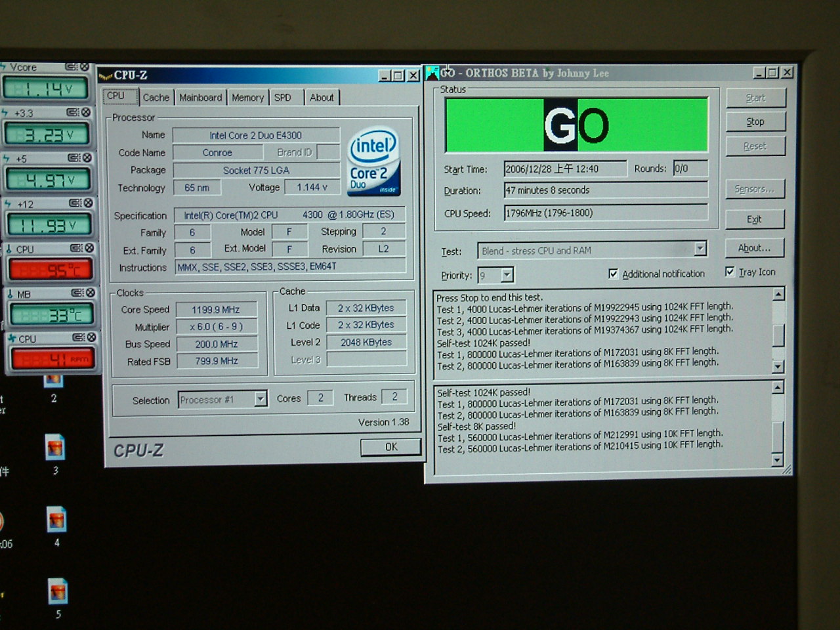840x630 pixels.
Task: Close the +3.3 voltage sensor widget
Action: [x=85, y=112]
